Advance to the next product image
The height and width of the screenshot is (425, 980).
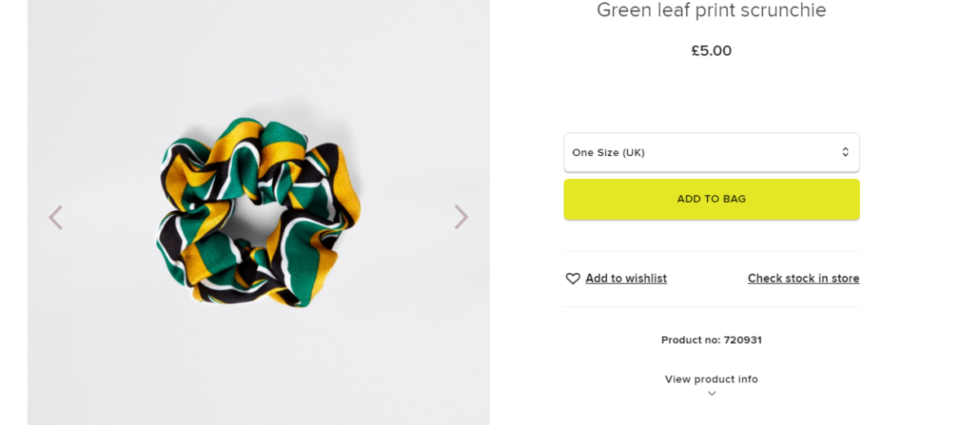[x=461, y=217]
